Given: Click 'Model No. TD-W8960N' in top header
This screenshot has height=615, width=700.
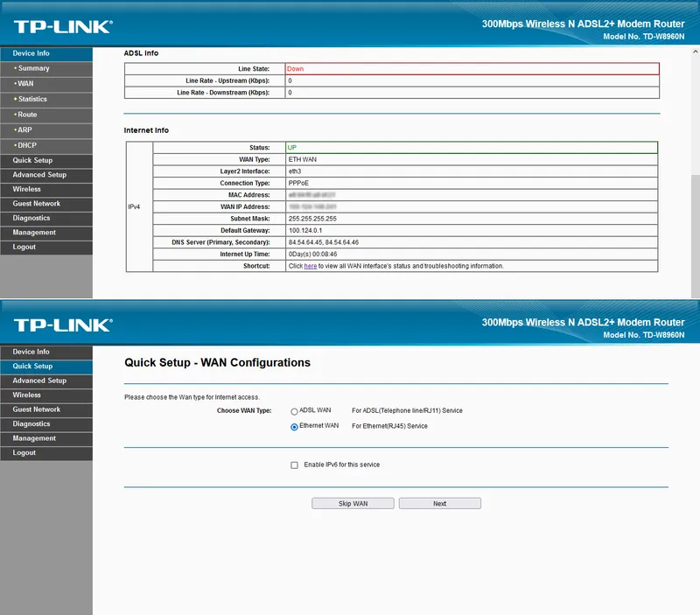Looking at the screenshot, I should [644, 37].
